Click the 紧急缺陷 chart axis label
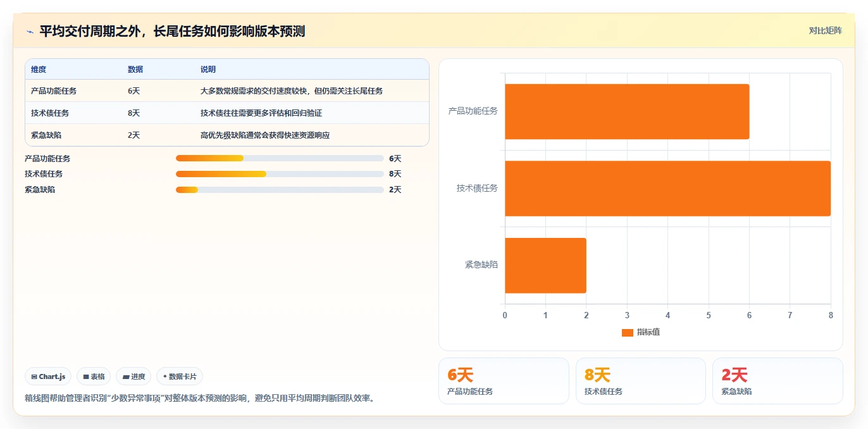Screen dimensions: 868x429 tap(481, 265)
